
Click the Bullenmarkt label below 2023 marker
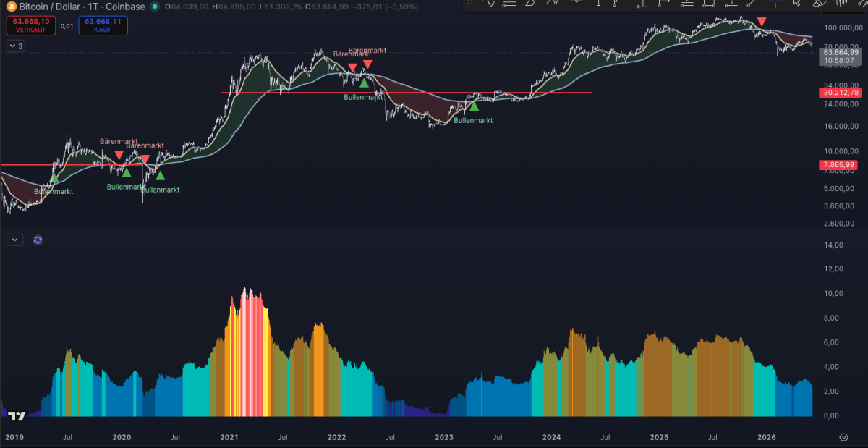[x=473, y=120]
